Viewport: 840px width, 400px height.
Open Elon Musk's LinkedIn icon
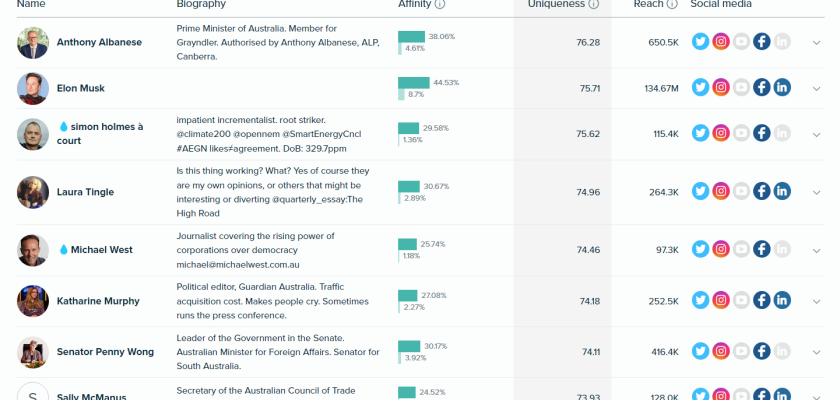coord(782,88)
